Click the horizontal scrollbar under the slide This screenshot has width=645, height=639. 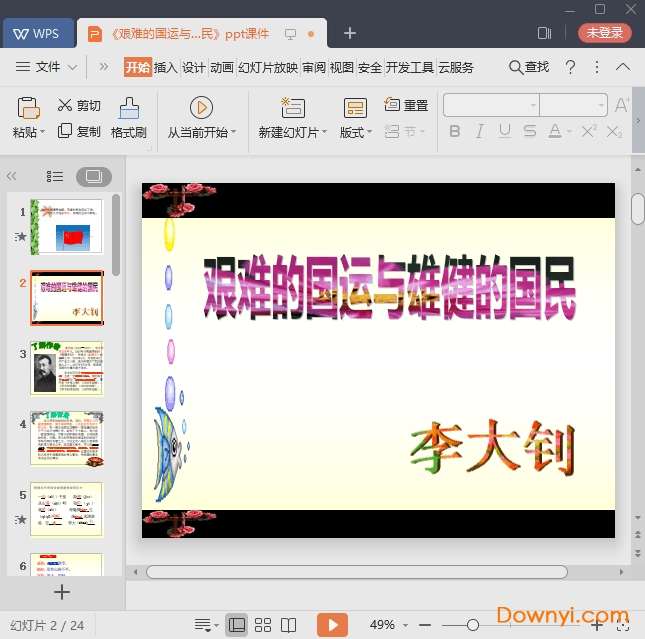(x=357, y=572)
